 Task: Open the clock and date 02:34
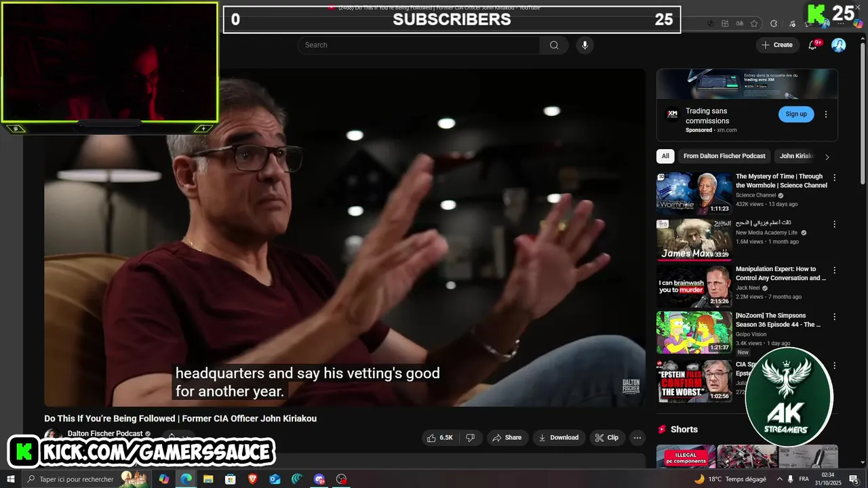point(828,479)
